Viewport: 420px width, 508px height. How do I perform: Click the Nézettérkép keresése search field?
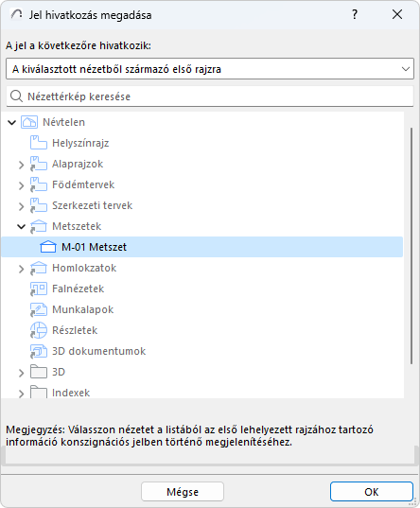210,96
